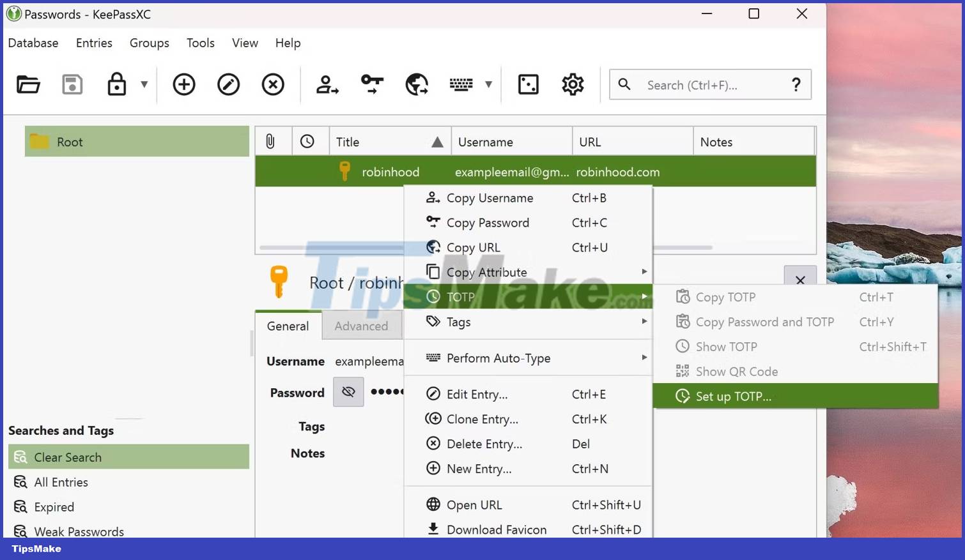Image resolution: width=965 pixels, height=560 pixels.
Task: Open the Database menu
Action: point(33,43)
